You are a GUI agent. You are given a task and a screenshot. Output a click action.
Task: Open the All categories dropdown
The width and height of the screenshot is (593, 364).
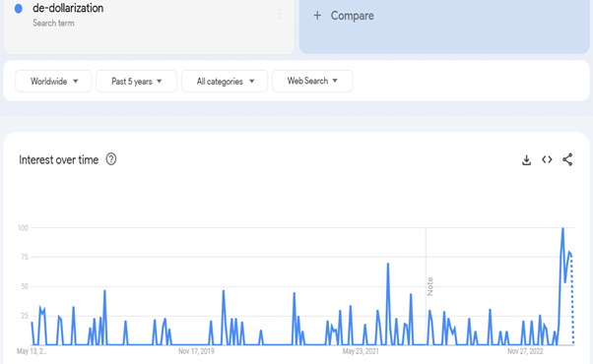tap(225, 82)
